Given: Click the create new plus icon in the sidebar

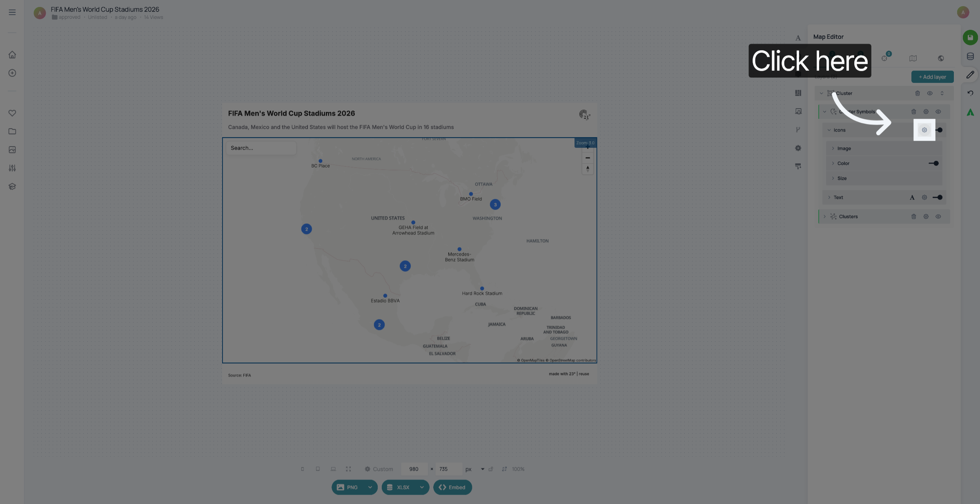Looking at the screenshot, I should click(12, 73).
